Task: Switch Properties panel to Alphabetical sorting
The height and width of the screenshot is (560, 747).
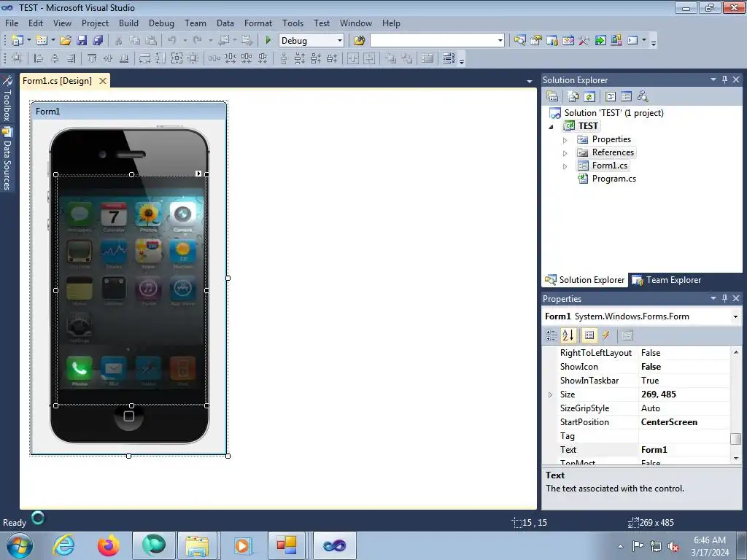Action: pos(568,335)
